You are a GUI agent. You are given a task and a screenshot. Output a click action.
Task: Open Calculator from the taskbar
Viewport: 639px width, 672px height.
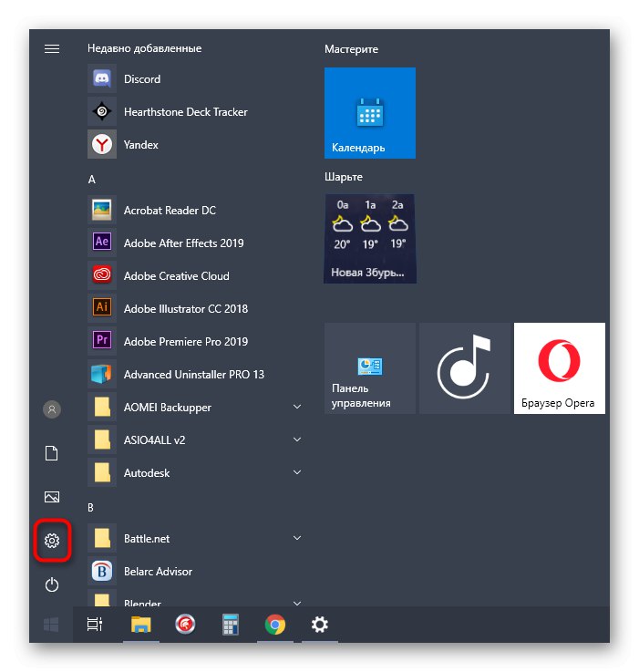pyautogui.click(x=231, y=625)
